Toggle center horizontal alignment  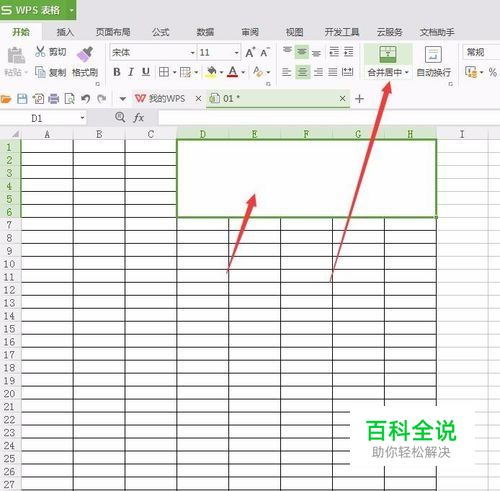click(x=302, y=72)
